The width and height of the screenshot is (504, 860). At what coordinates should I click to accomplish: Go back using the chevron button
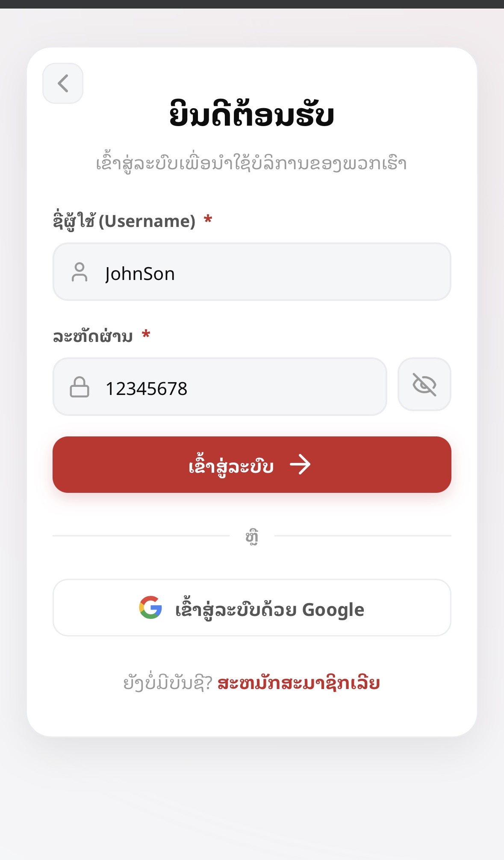(63, 83)
